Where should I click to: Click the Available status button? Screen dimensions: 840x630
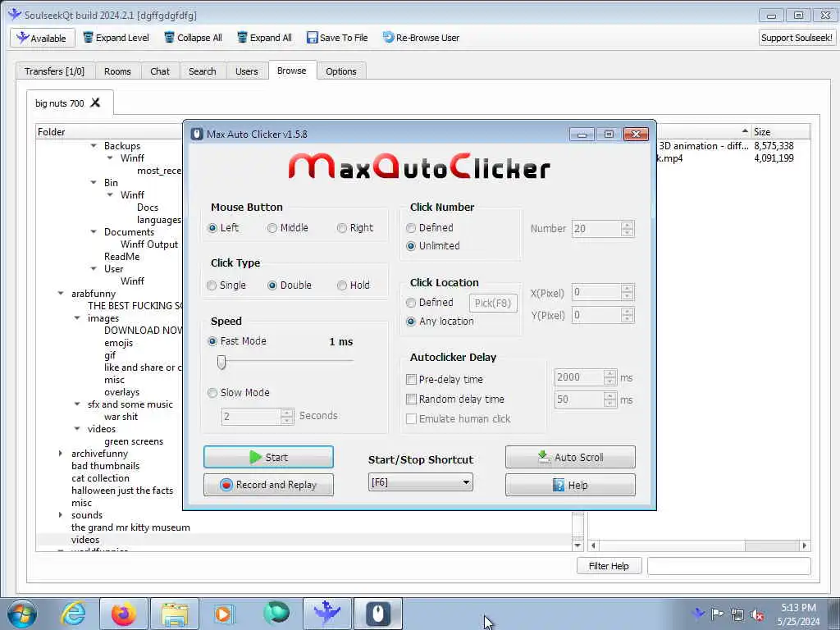click(42, 38)
